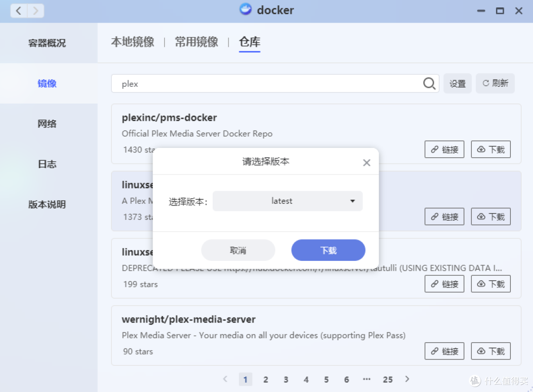Click the 设置 button
533x392 pixels.
pyautogui.click(x=457, y=83)
